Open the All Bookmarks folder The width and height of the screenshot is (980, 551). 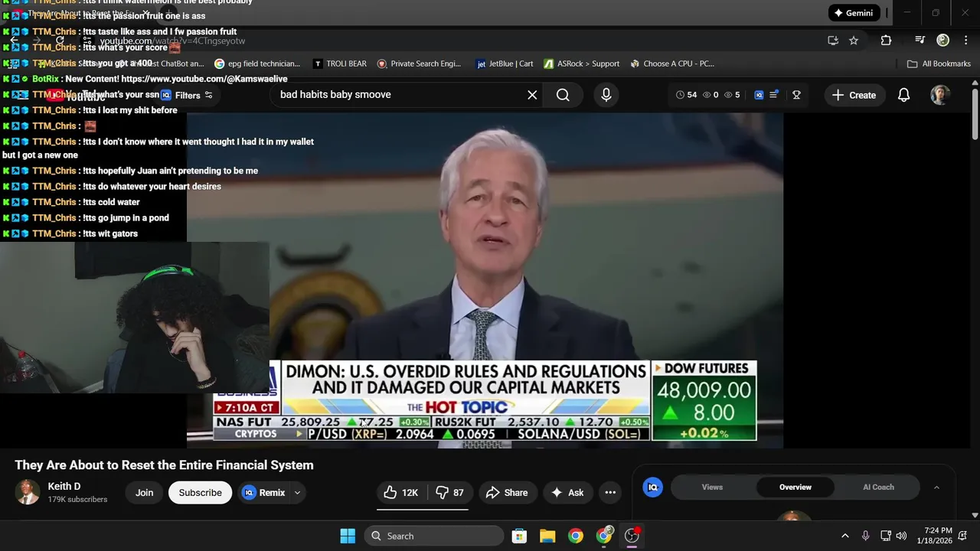939,64
